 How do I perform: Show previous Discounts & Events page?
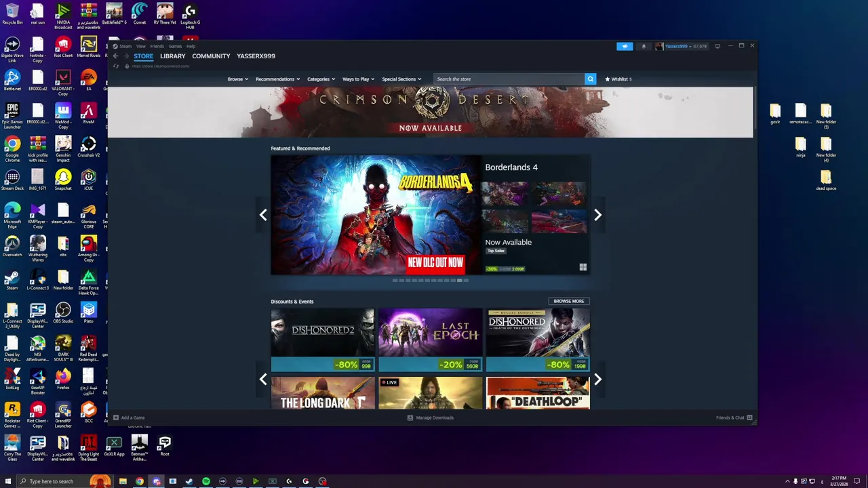point(263,380)
